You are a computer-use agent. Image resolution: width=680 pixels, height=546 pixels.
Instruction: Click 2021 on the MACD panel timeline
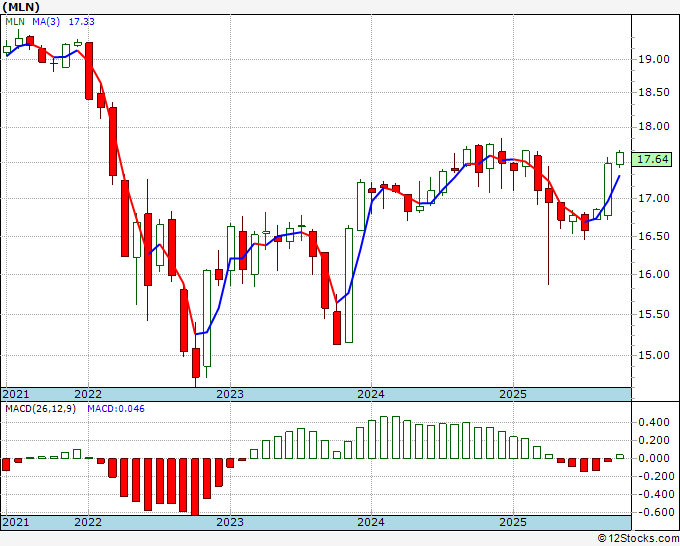(16, 522)
